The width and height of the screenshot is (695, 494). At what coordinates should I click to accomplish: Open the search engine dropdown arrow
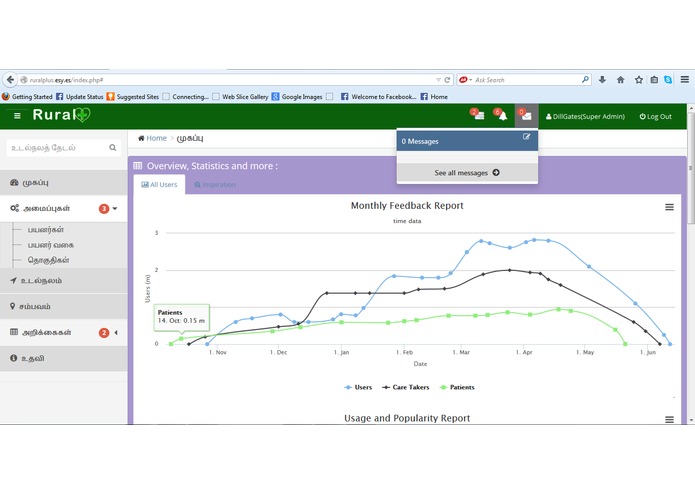[x=470, y=80]
